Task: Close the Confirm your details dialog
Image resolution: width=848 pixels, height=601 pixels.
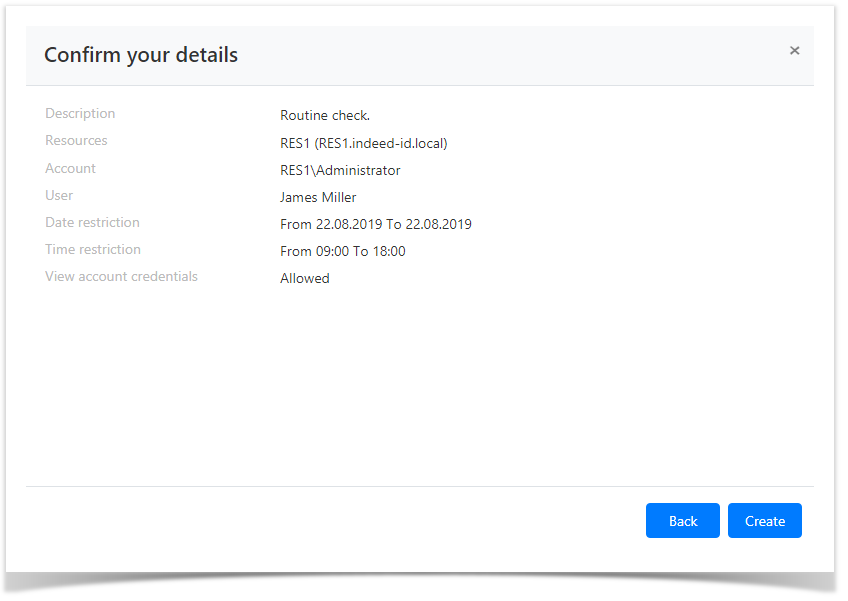Action: [794, 51]
